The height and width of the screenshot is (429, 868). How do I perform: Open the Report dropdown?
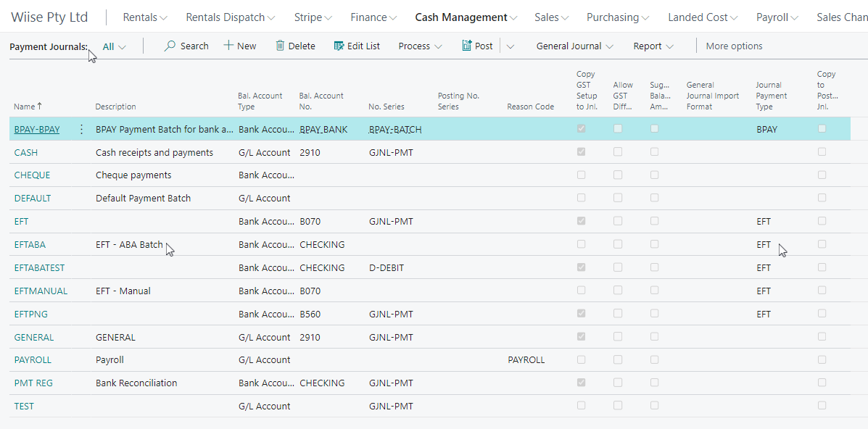652,45
